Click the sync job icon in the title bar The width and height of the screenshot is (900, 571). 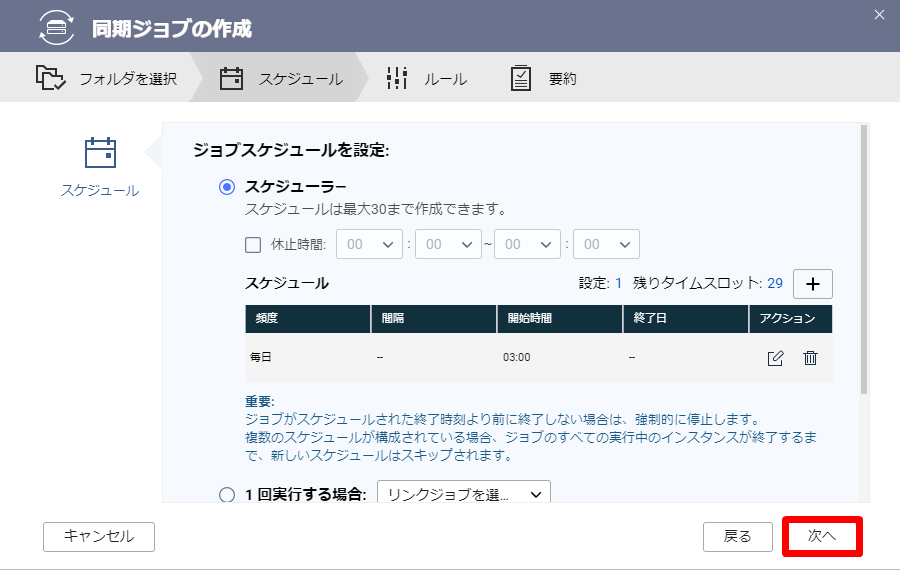(56, 28)
